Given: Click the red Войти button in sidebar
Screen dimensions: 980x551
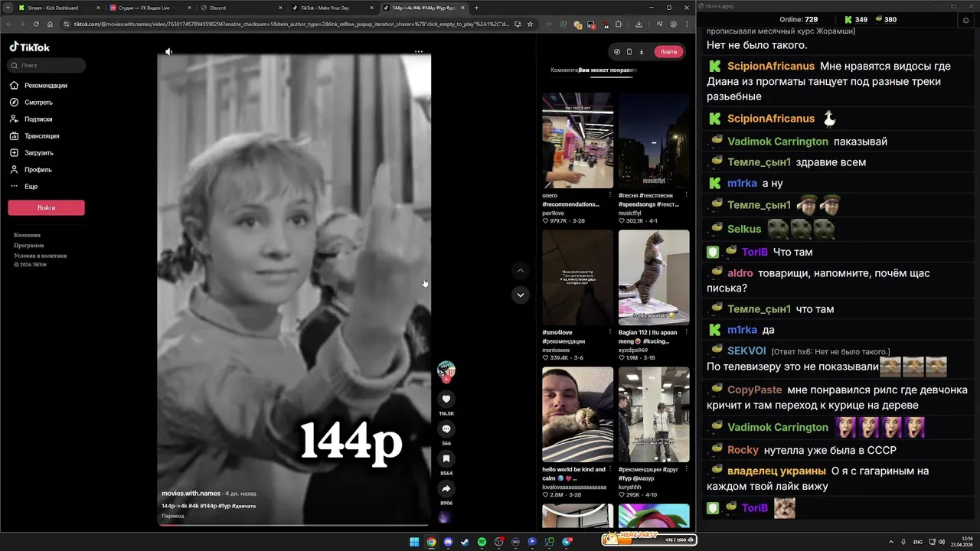Looking at the screenshot, I should tap(46, 207).
